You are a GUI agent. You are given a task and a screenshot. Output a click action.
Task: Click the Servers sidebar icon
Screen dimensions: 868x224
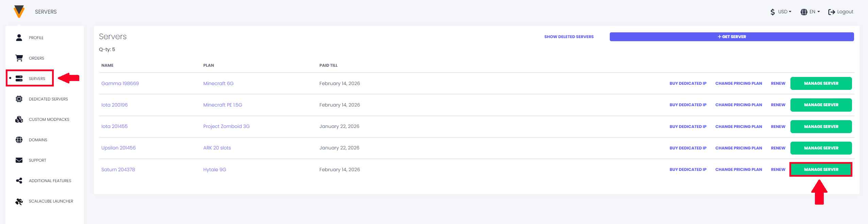coord(19,78)
